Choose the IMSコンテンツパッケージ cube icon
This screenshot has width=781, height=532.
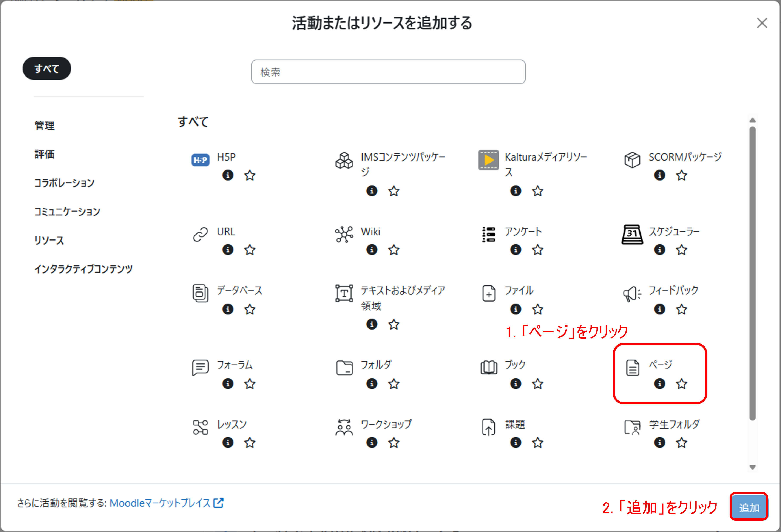click(x=344, y=160)
